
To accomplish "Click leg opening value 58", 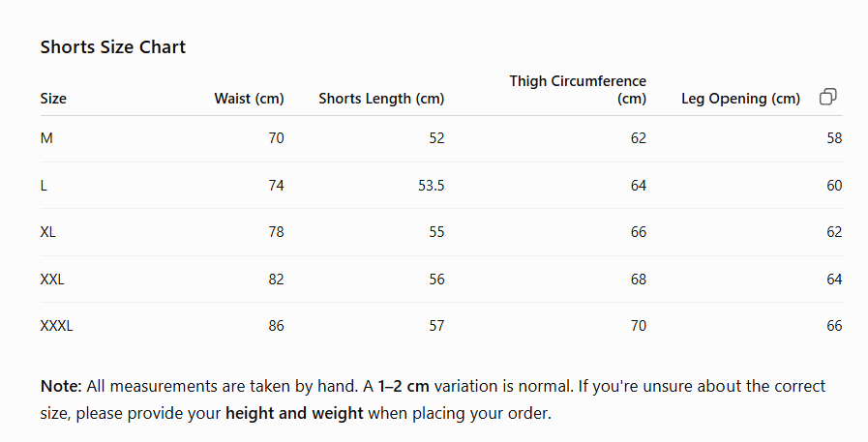I will pyautogui.click(x=834, y=138).
